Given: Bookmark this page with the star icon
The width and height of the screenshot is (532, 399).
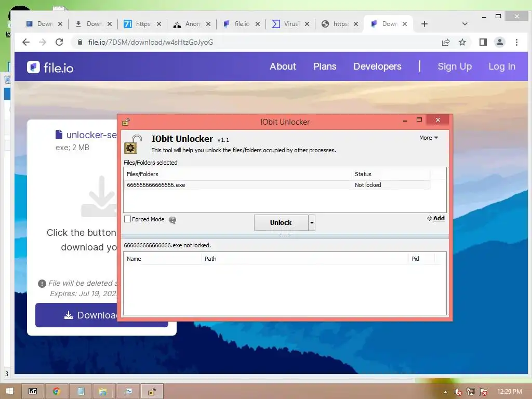Looking at the screenshot, I should [462, 42].
